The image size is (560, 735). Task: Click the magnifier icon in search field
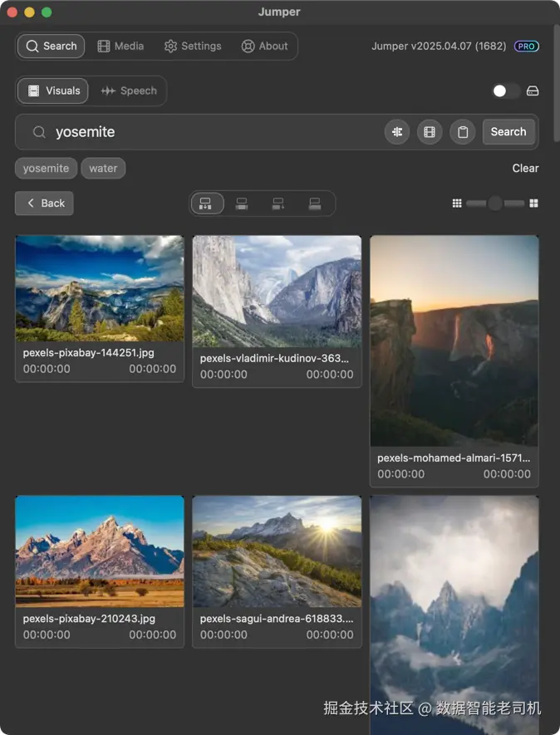tap(39, 132)
